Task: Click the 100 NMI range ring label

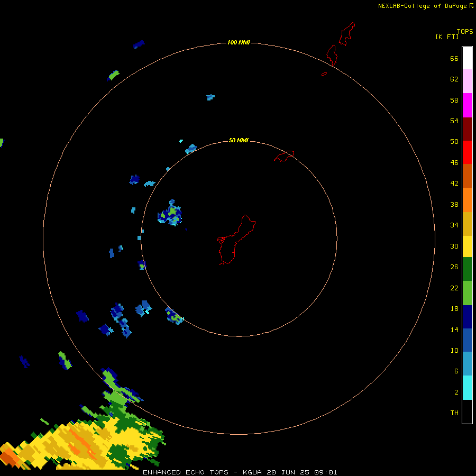Action: pyautogui.click(x=239, y=42)
